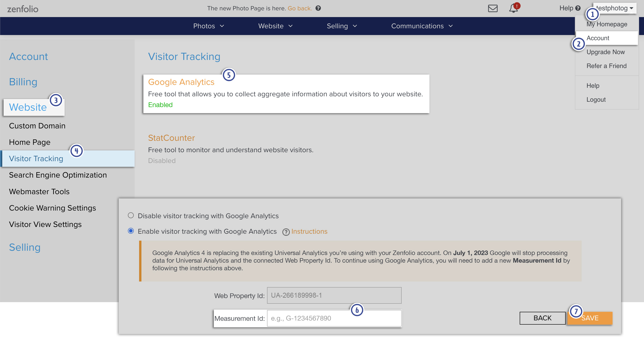Expand the Communications menu

[x=422, y=26]
